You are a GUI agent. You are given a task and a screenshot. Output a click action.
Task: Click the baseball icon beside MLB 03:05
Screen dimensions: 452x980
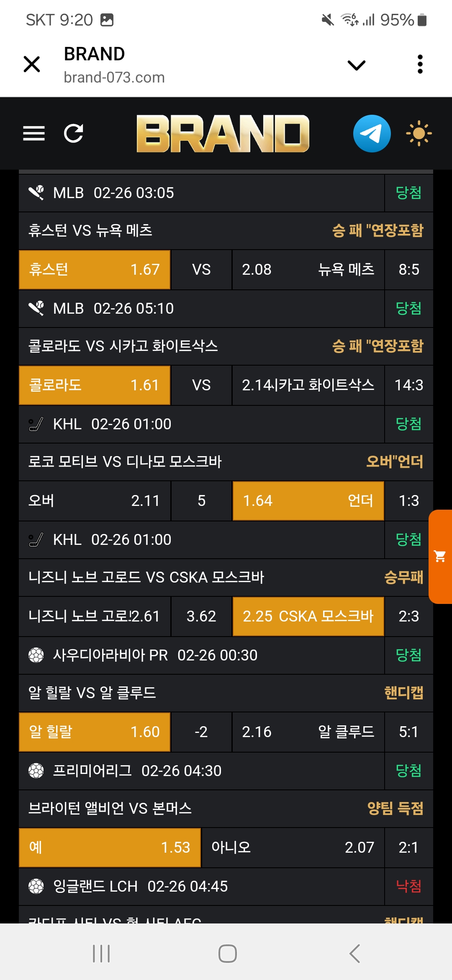click(x=36, y=193)
